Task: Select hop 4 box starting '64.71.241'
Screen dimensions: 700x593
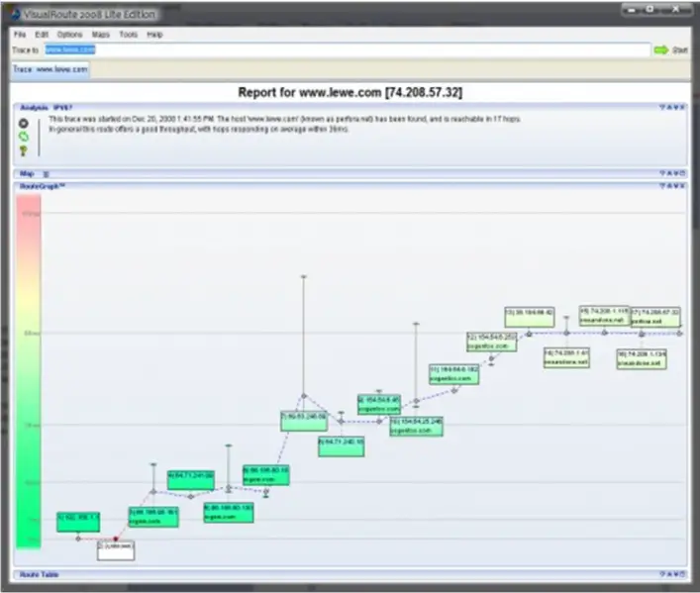Action: (191, 480)
